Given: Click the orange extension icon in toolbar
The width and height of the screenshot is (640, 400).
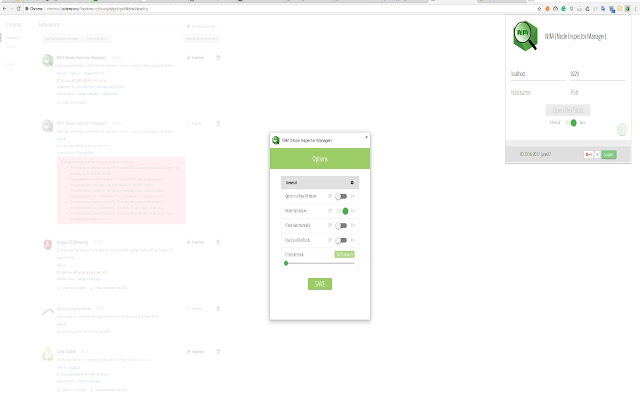Looking at the screenshot, I should point(547,9).
